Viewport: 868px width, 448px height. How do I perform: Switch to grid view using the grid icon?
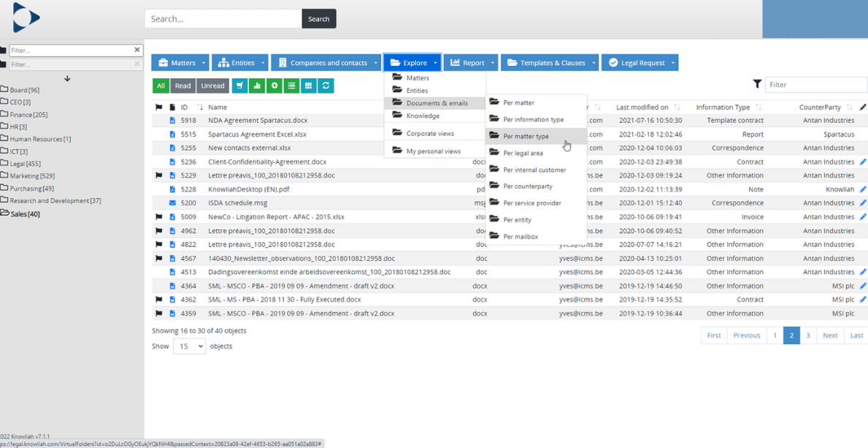pos(309,86)
